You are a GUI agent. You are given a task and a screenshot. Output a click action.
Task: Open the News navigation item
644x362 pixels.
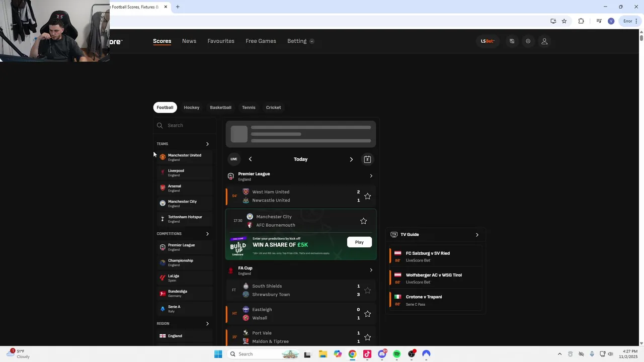189,41
